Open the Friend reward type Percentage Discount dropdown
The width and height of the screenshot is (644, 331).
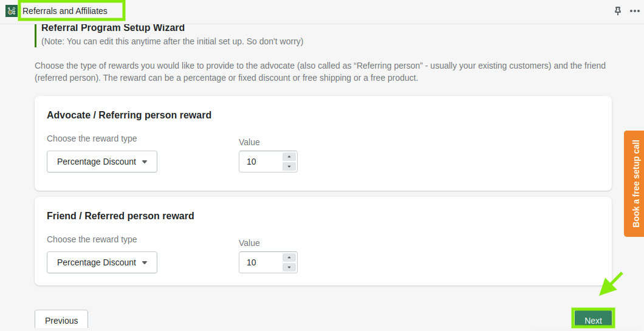pos(102,262)
